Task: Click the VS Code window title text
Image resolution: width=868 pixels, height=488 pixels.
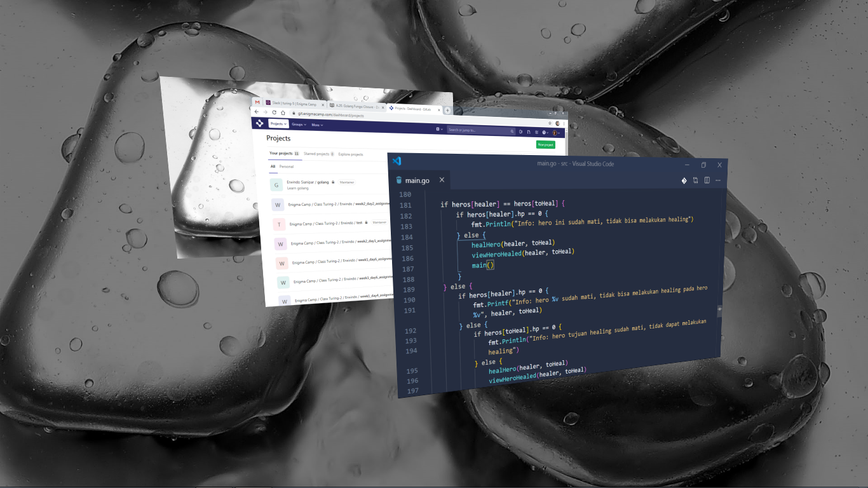Action: point(576,164)
